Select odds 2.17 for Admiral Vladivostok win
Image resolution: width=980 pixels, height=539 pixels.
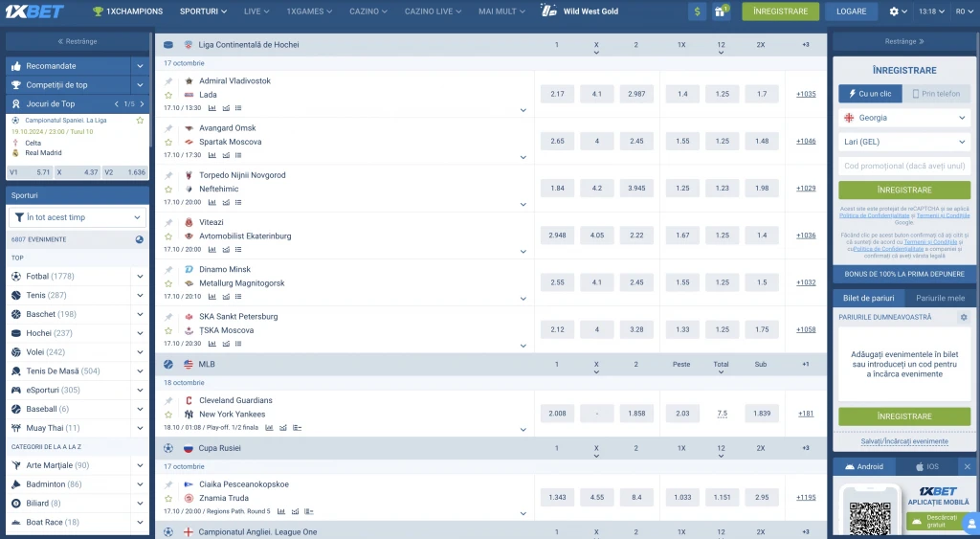[557, 94]
